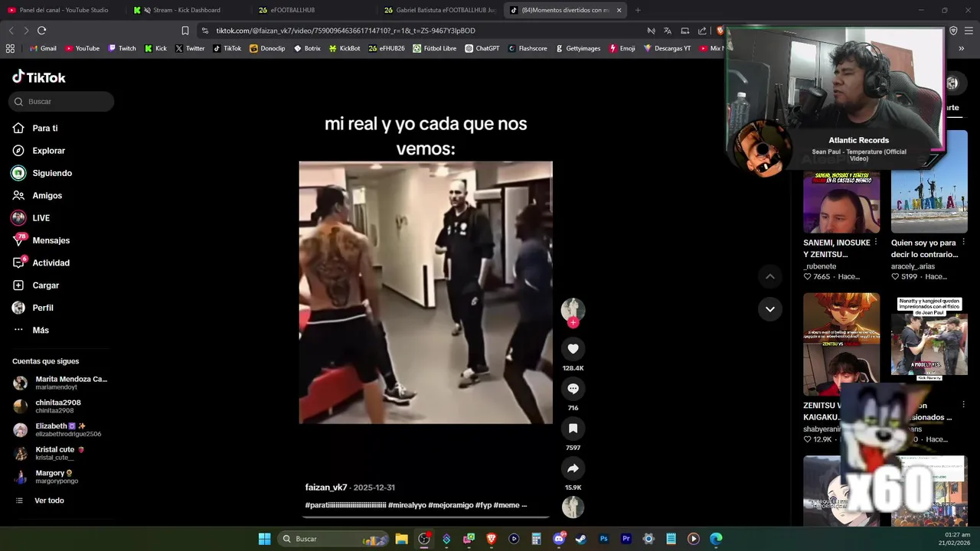Open the aracely_arias creator link
The height and width of the screenshot is (551, 980).
click(913, 266)
